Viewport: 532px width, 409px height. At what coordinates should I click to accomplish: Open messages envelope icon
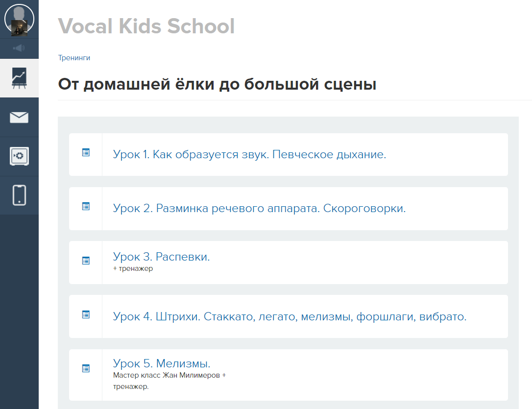[19, 118]
